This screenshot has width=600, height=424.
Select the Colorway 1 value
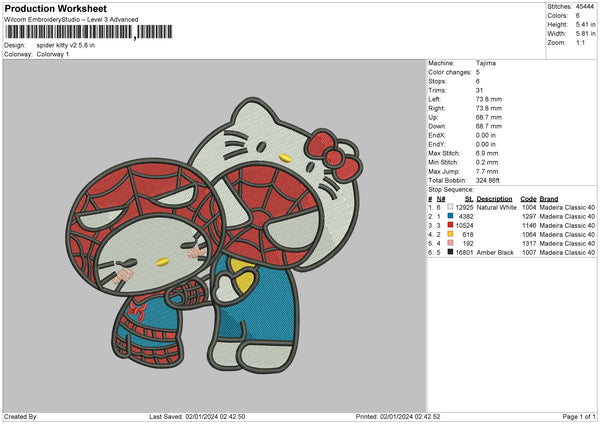tap(53, 53)
